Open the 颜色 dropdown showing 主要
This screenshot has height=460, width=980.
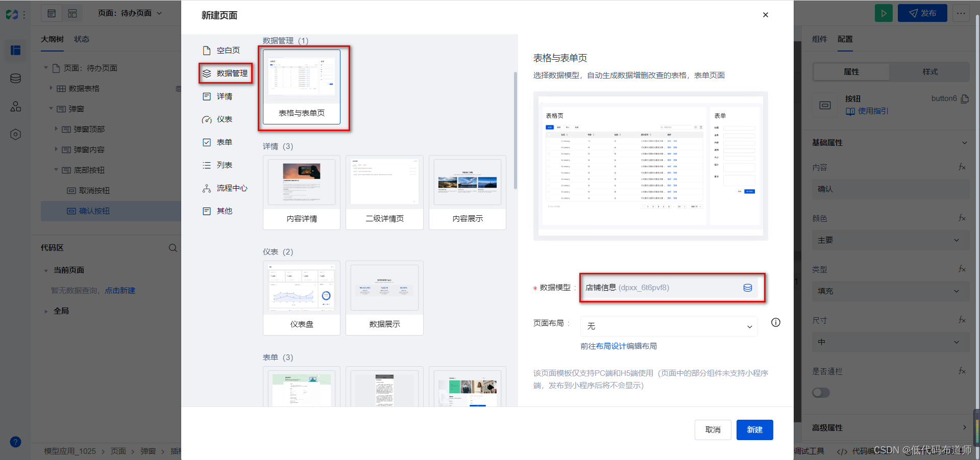[x=891, y=240]
